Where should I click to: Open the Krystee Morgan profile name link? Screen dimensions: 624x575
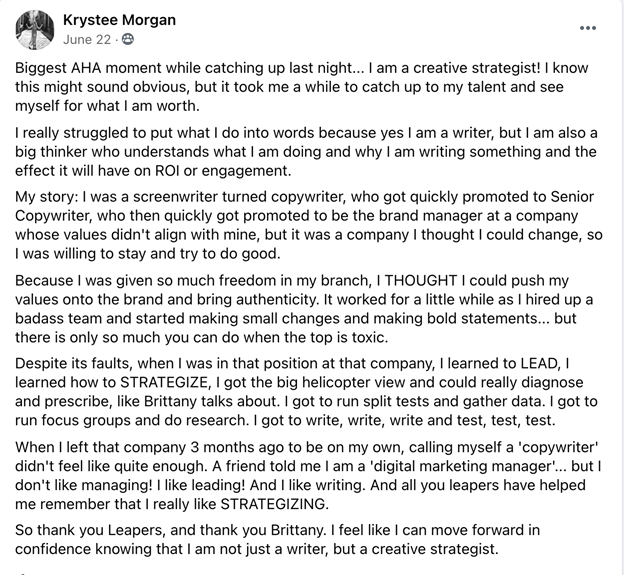(x=119, y=20)
